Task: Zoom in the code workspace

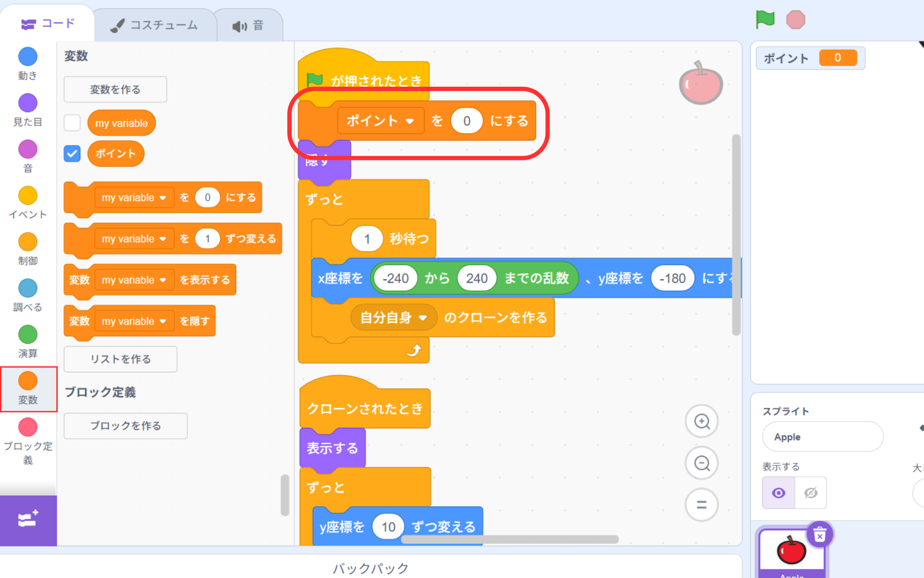Action: tap(702, 421)
